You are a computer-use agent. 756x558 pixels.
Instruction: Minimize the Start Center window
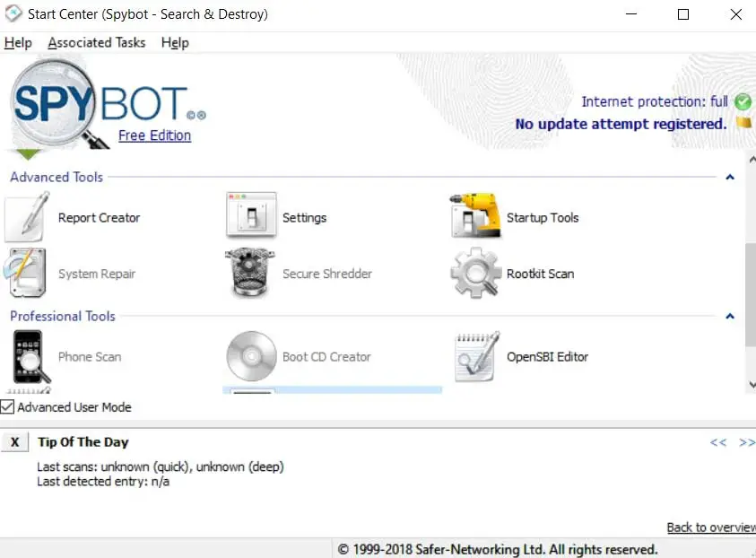click(631, 14)
